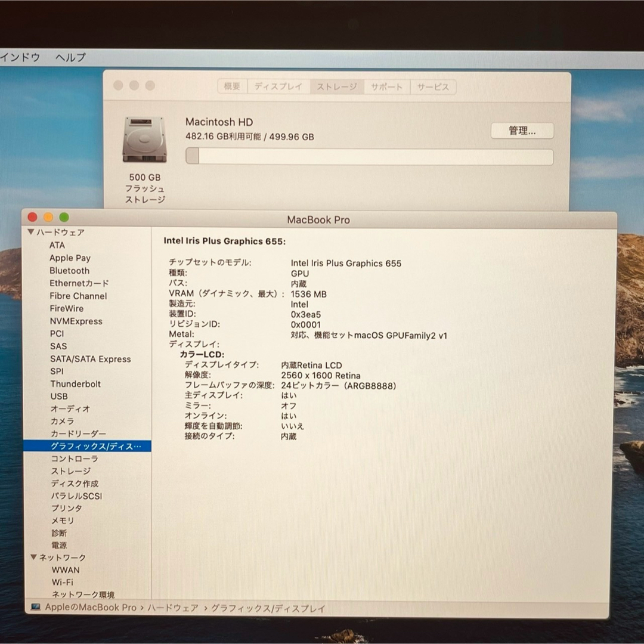Click the 500 GB フラッシュストレージ label
The image size is (644, 644).
[x=145, y=188]
